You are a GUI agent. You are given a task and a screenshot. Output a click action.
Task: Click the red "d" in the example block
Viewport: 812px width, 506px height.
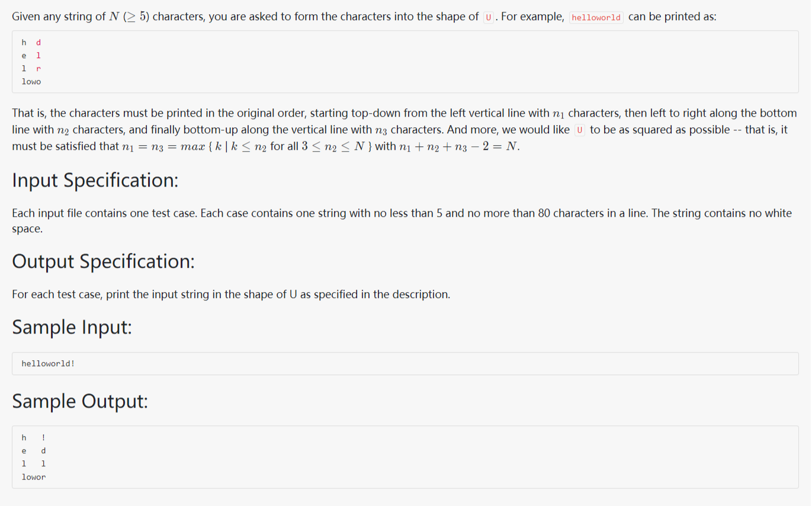point(38,43)
